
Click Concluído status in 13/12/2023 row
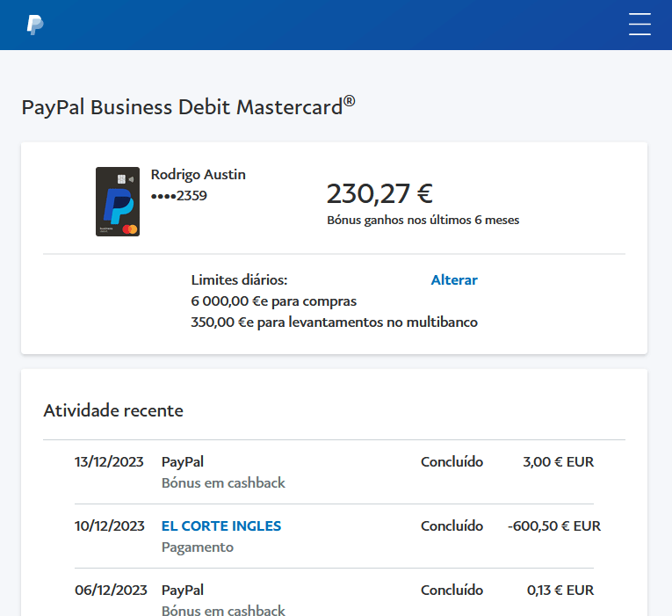[452, 462]
